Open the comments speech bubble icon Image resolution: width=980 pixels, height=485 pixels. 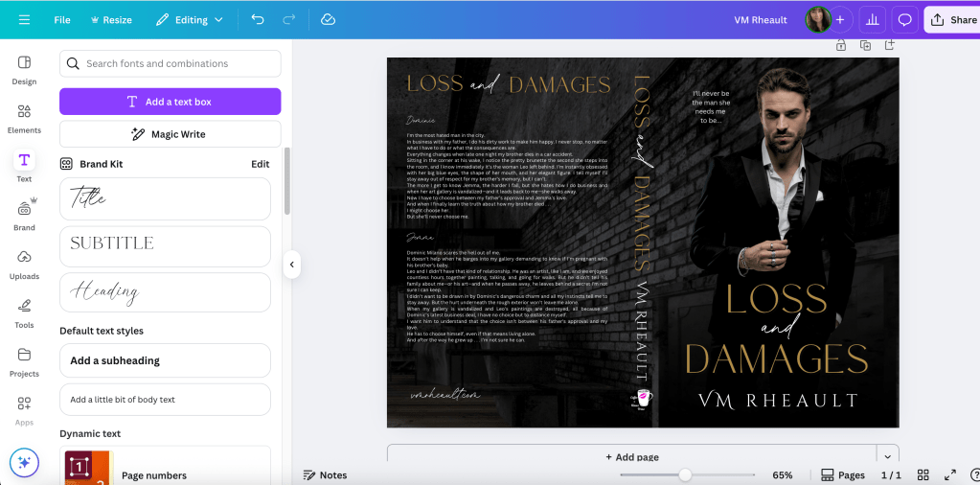coord(903,19)
